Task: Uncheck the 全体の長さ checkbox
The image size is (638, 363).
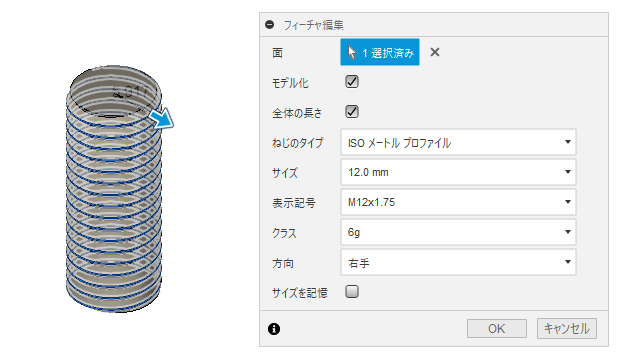Action: click(x=352, y=112)
